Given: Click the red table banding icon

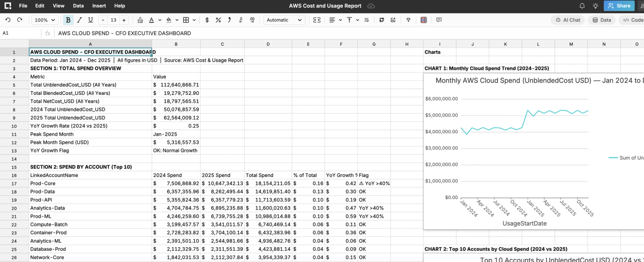Looking at the screenshot, I should click(x=423, y=20).
